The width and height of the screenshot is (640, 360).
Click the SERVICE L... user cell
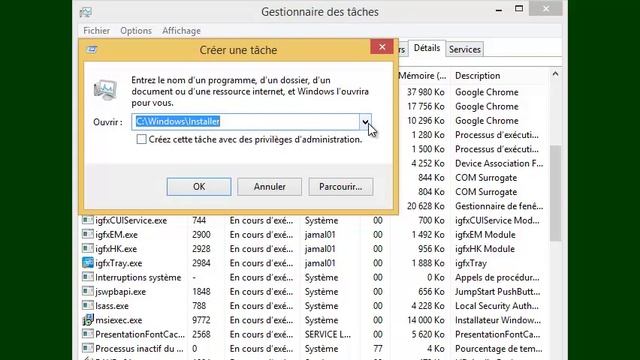[327, 334]
